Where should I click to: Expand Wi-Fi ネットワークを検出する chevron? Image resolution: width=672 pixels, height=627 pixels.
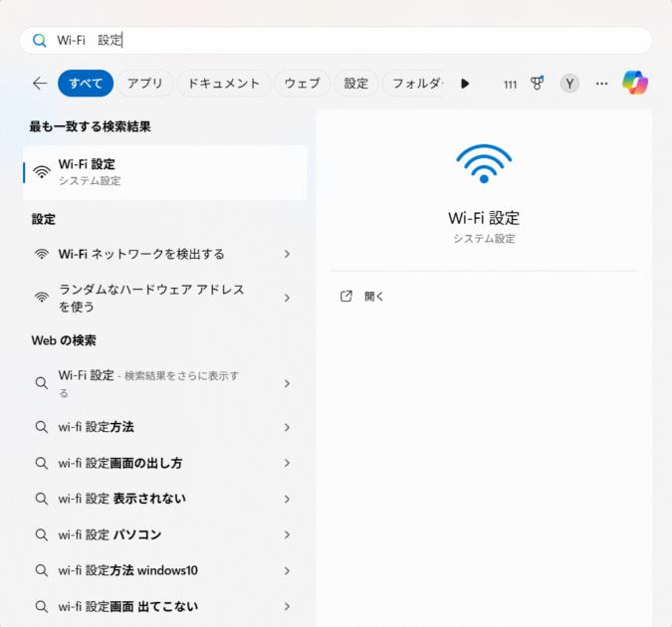287,254
